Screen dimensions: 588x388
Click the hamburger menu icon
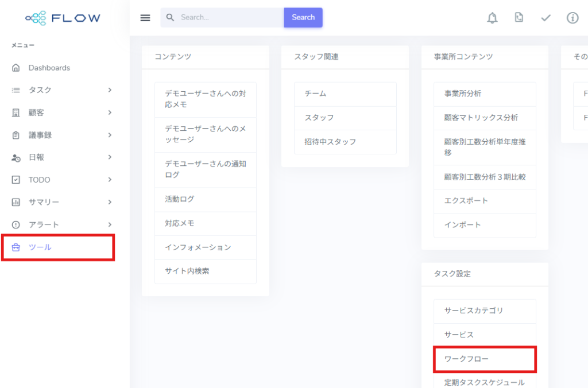pos(145,18)
